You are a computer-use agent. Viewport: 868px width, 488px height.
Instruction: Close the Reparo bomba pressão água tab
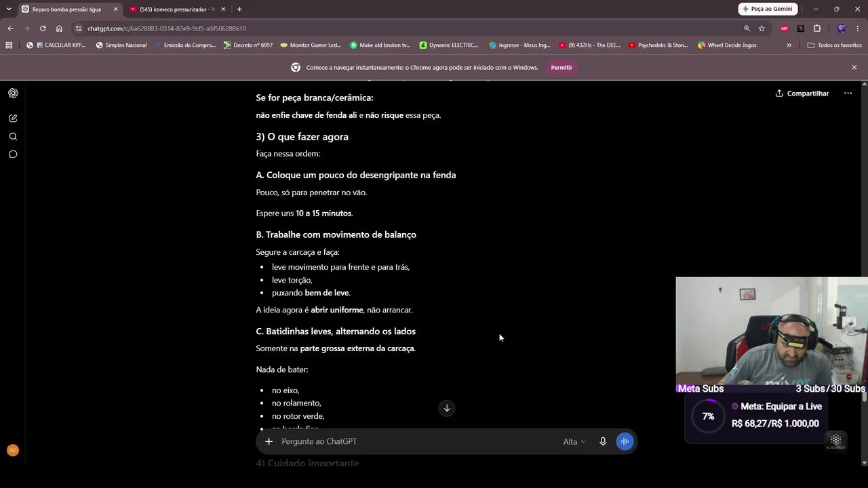pyautogui.click(x=115, y=9)
